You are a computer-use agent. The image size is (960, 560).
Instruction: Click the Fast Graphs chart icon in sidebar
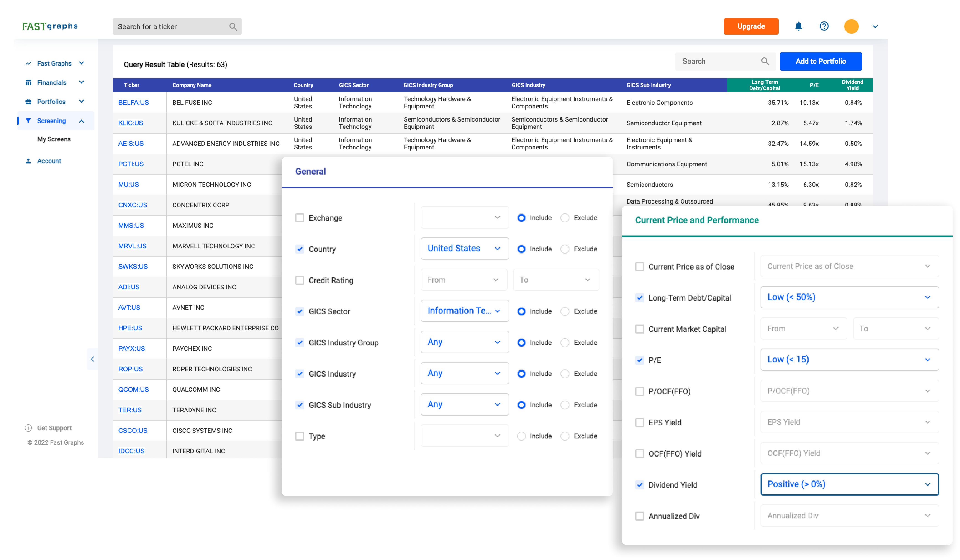28,63
